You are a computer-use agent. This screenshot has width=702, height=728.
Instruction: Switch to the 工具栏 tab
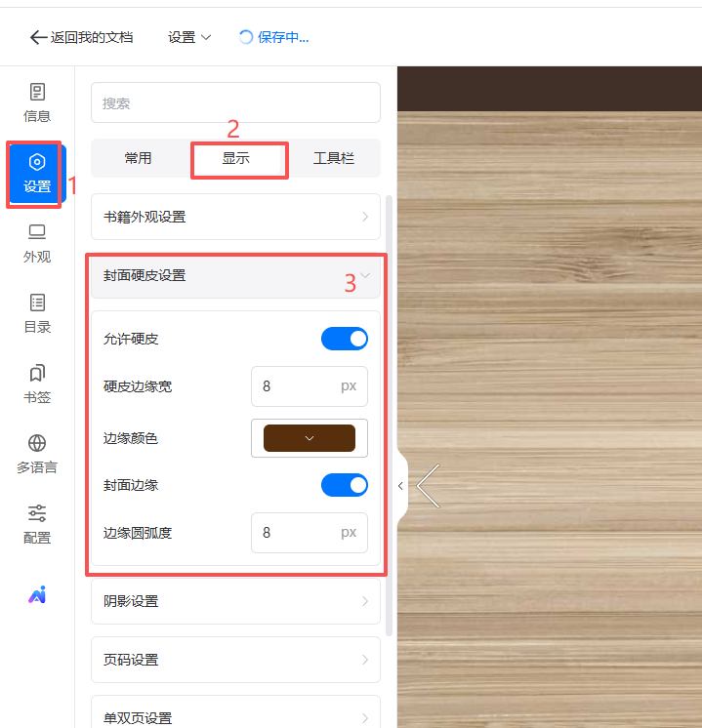pyautogui.click(x=333, y=158)
